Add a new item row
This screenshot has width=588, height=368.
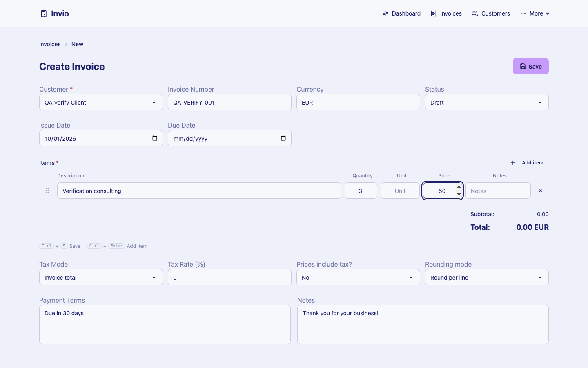527,163
